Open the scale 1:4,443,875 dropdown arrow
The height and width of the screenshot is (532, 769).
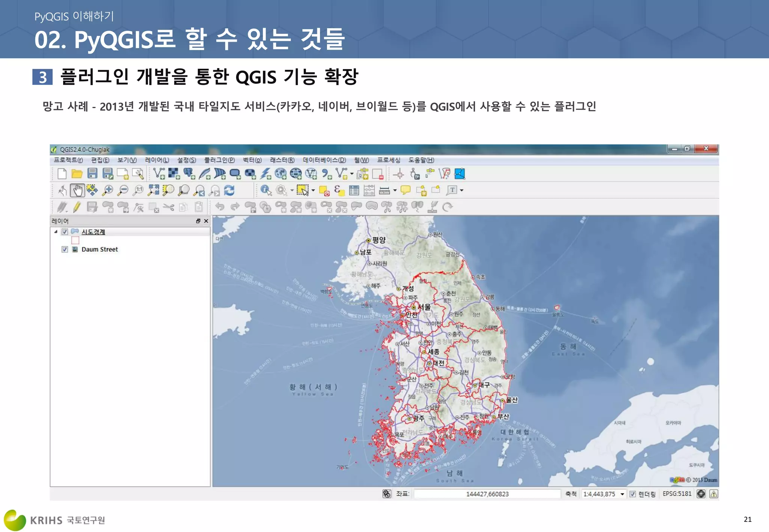point(622,494)
